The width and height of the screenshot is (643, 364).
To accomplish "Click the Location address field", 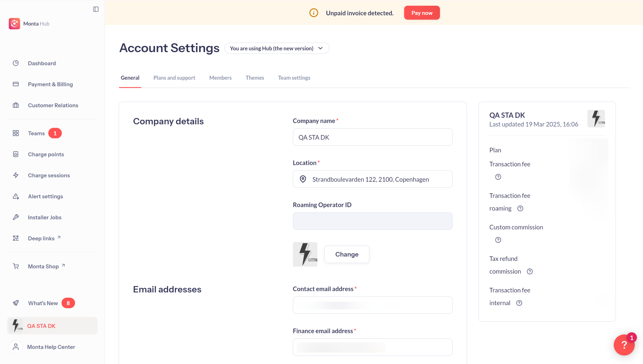I will click(x=372, y=179).
